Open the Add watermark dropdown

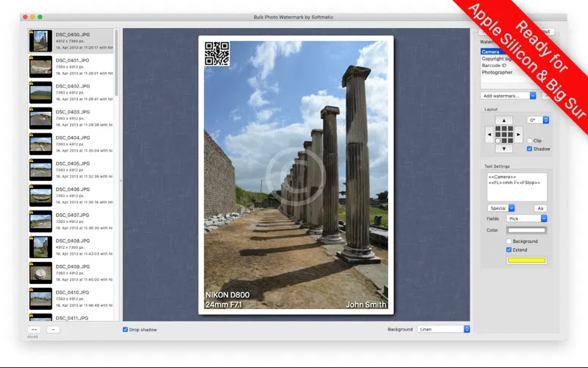pyautogui.click(x=509, y=96)
